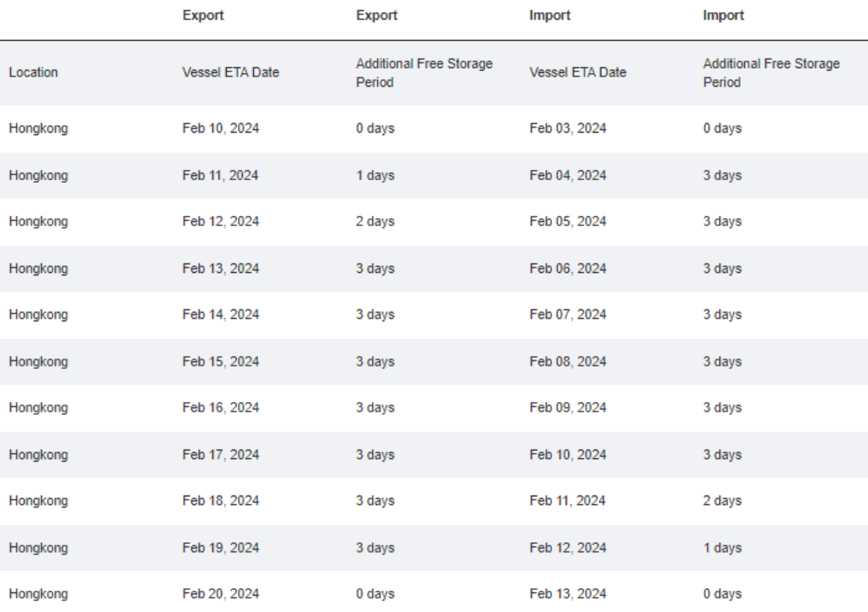
Task: Select the Feb 20, 2024 date cell
Action: click(221, 594)
